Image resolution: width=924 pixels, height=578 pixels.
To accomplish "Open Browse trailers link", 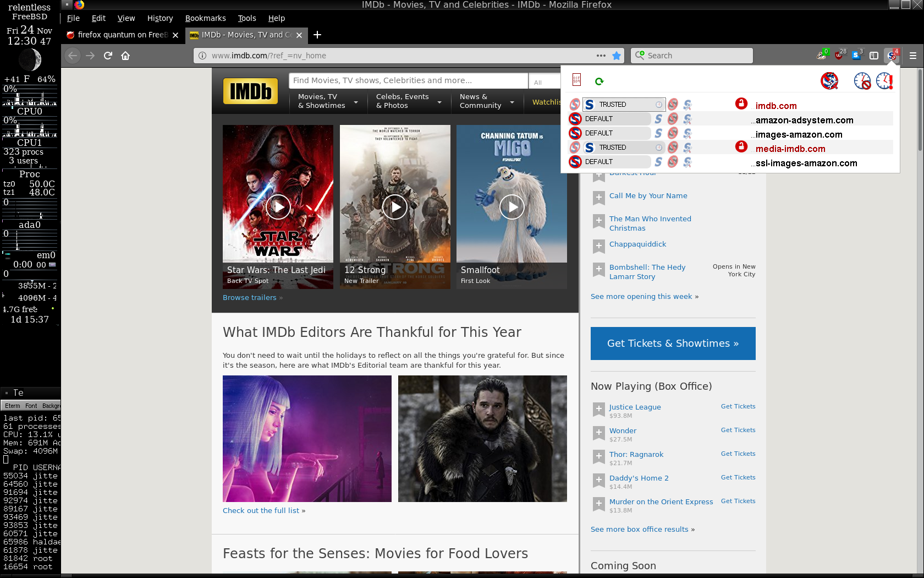I will (x=250, y=298).
